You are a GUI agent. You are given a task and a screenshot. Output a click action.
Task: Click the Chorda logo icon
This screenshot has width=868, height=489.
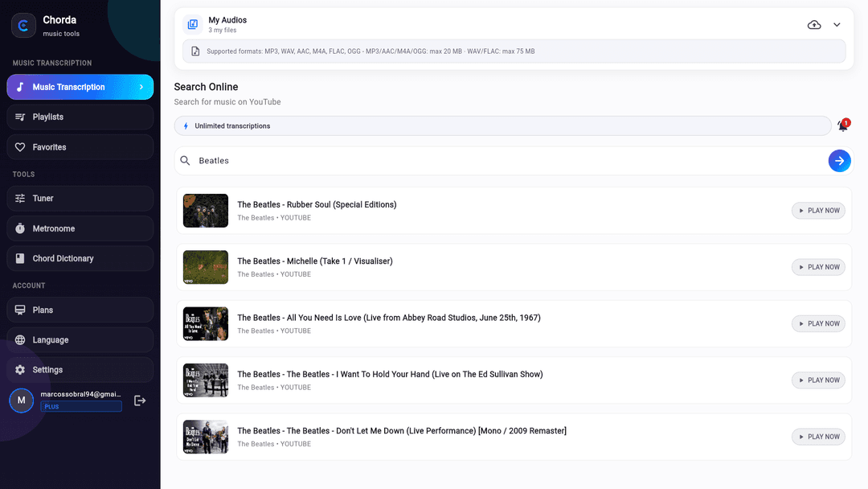tap(23, 26)
